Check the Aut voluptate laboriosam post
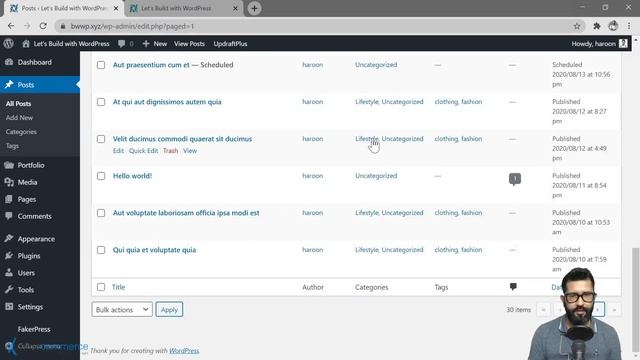 tap(101, 213)
